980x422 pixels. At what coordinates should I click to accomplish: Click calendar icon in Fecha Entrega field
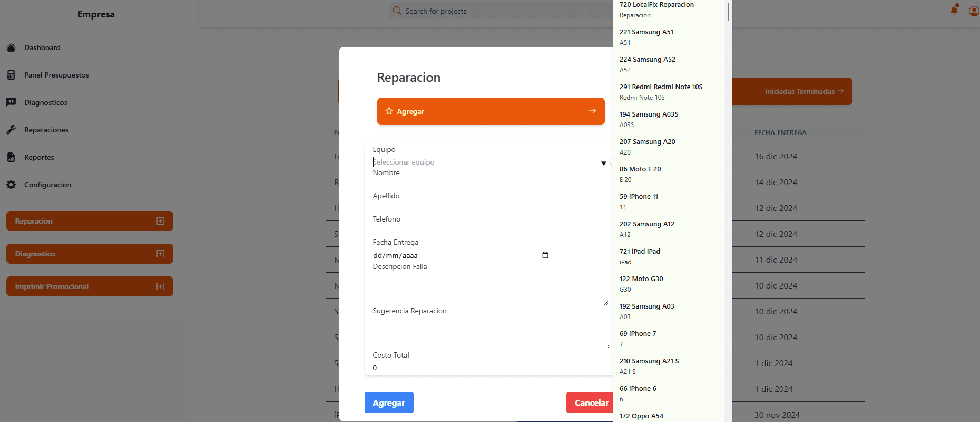pyautogui.click(x=545, y=255)
